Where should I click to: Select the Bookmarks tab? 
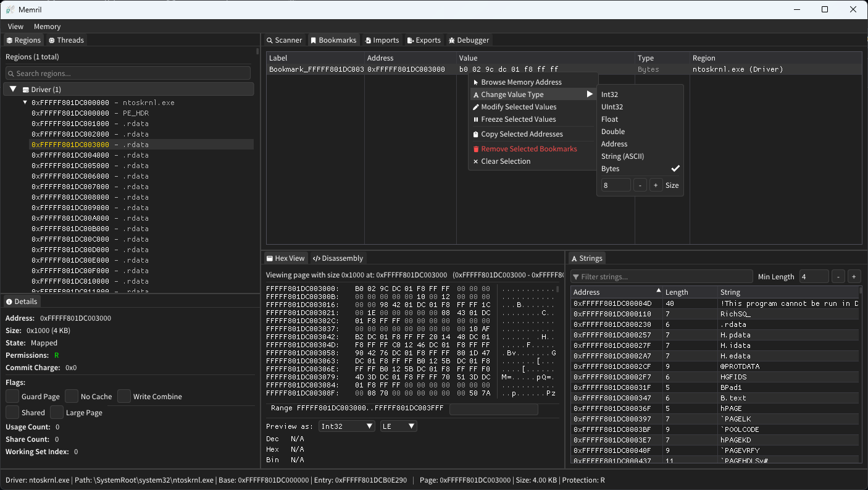click(333, 40)
